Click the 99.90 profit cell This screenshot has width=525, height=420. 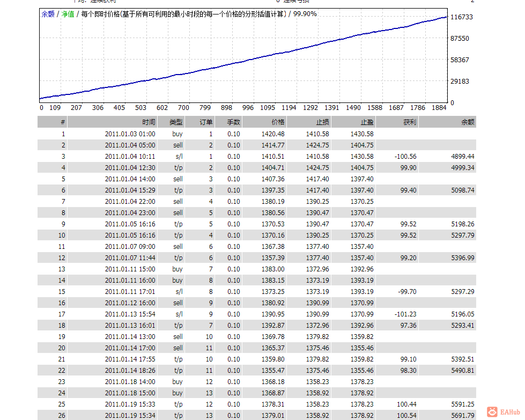[x=409, y=168]
